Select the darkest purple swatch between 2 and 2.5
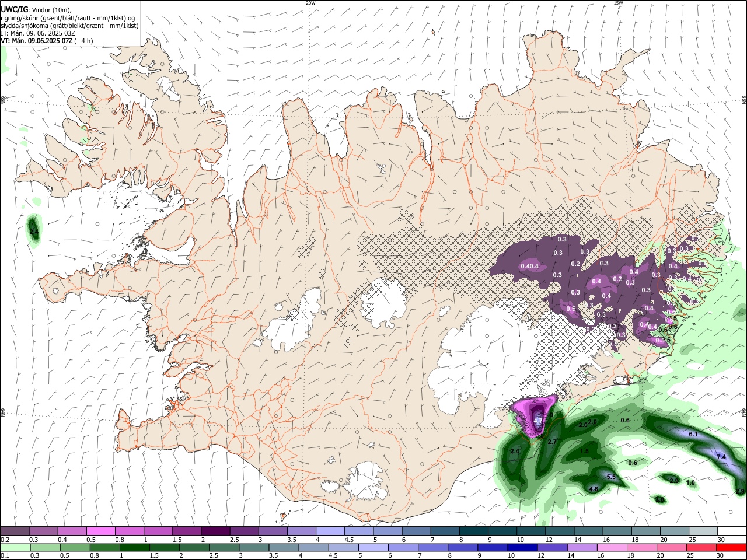Viewport: 747px width, 560px height. (x=215, y=531)
